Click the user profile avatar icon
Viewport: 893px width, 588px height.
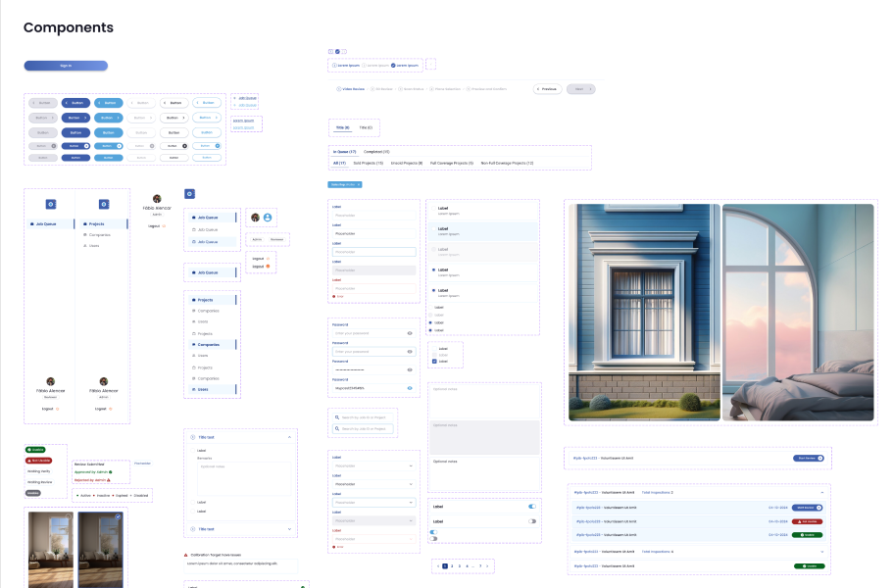268,219
